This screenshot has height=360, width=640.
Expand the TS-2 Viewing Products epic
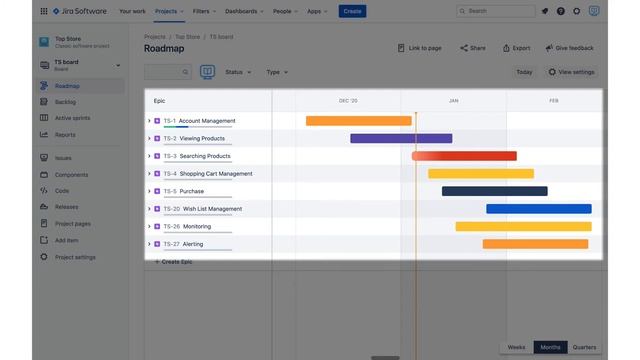pos(149,138)
